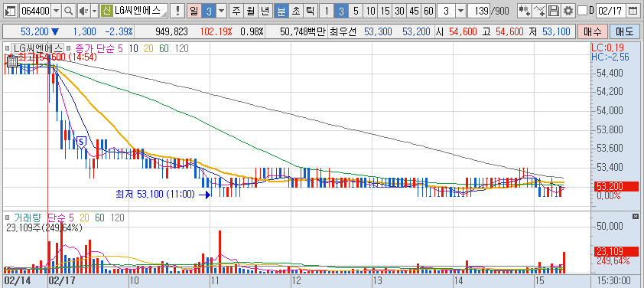Click the square marker beside 거래량 legend
The width and height of the screenshot is (644, 288).
coord(7,218)
